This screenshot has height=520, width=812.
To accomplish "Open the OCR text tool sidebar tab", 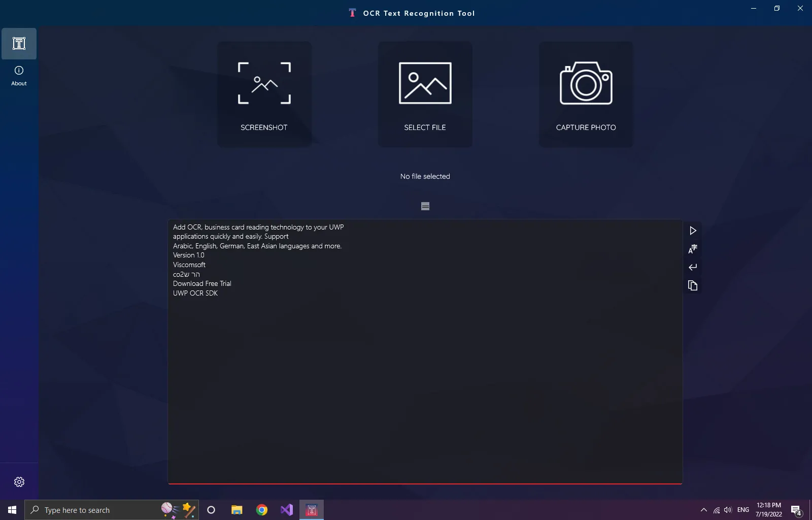I will 19,44.
